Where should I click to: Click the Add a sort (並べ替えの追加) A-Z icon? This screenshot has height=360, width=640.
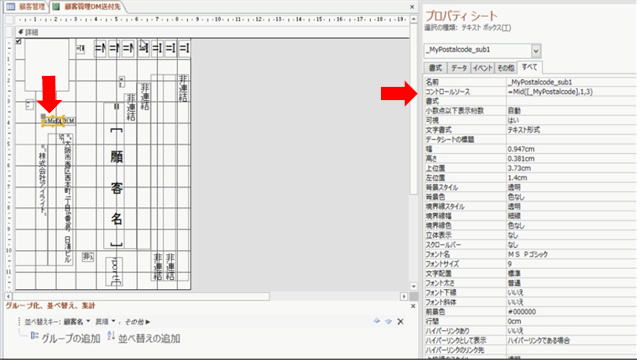(111, 336)
